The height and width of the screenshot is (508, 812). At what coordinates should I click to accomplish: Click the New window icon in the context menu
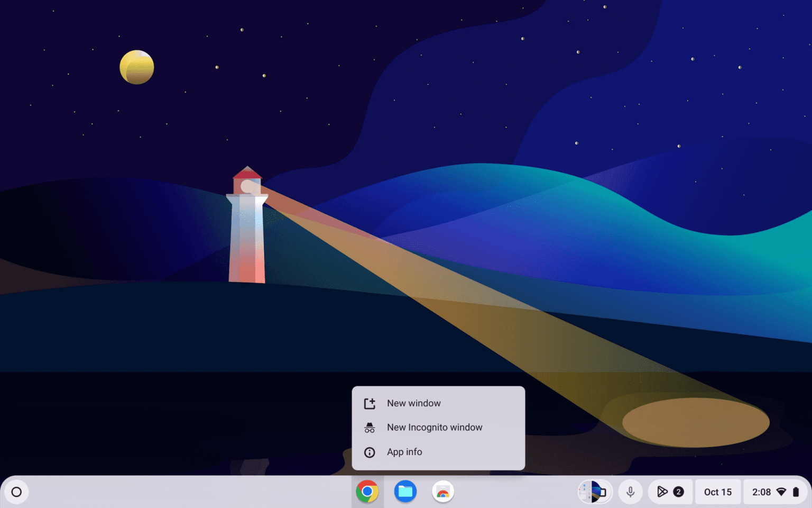coord(370,403)
